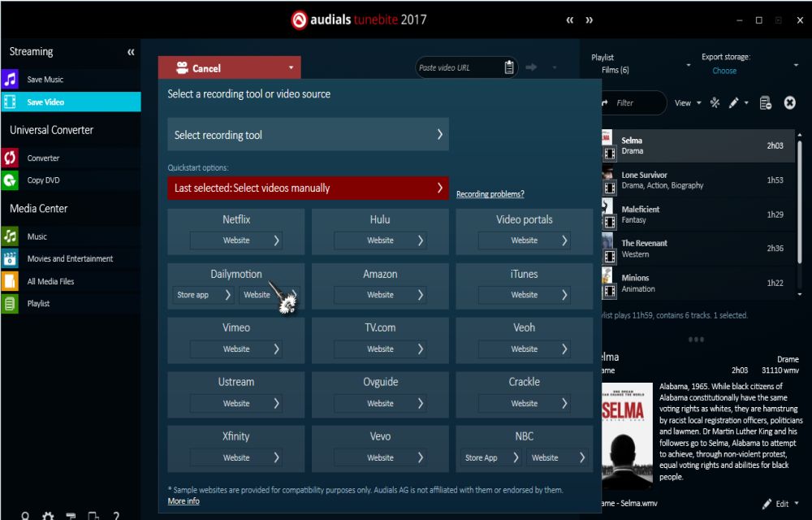Click the remove-from-list icon in playlist toolbar
Screen dimensions: 812x520
766,103
